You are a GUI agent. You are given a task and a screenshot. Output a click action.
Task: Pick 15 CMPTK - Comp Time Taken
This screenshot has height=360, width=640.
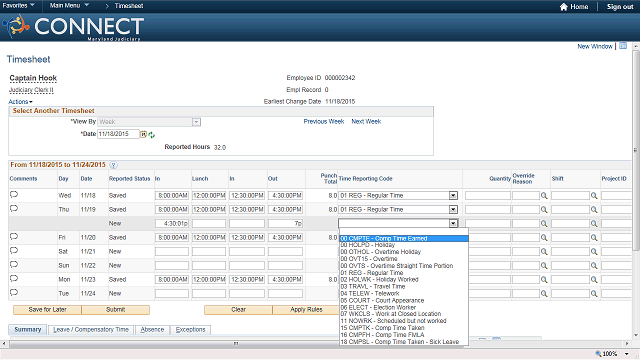[x=404, y=328]
